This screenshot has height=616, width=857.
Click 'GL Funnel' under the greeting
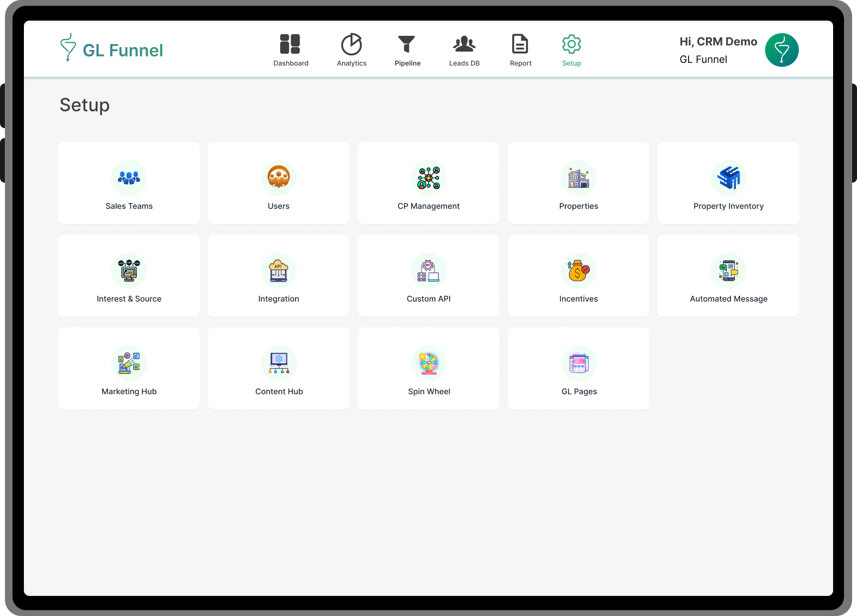[x=703, y=60]
